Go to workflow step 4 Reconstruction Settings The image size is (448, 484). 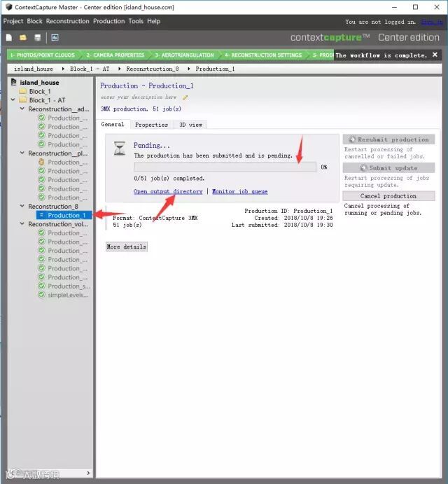(263, 55)
